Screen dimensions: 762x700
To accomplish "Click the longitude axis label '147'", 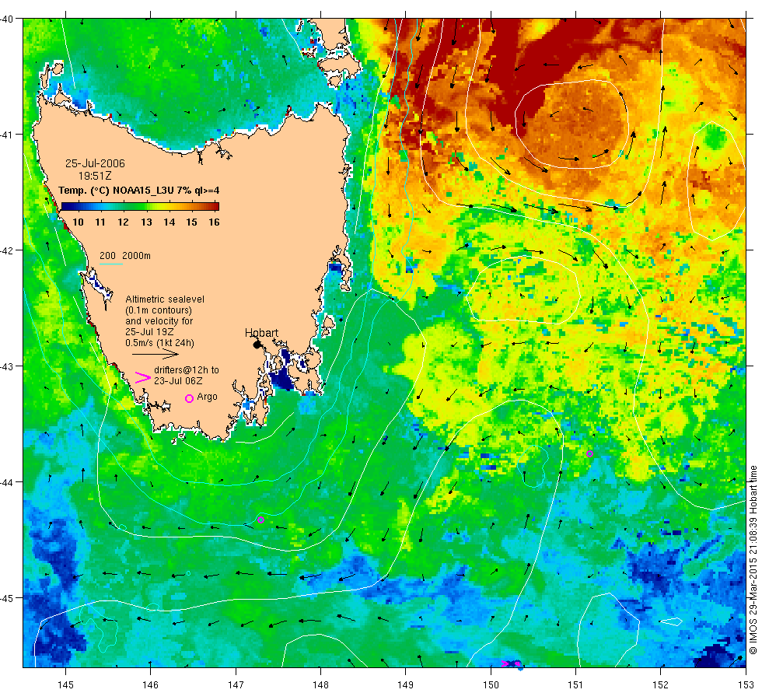I will [x=236, y=685].
